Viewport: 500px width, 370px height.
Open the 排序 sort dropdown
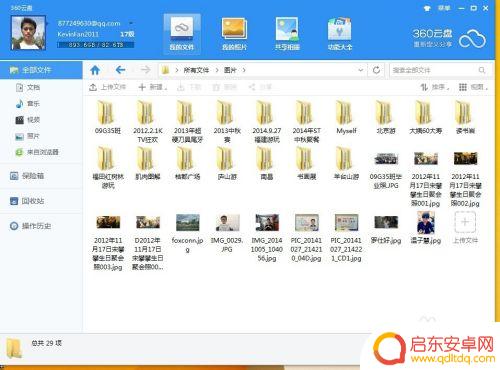435,87
